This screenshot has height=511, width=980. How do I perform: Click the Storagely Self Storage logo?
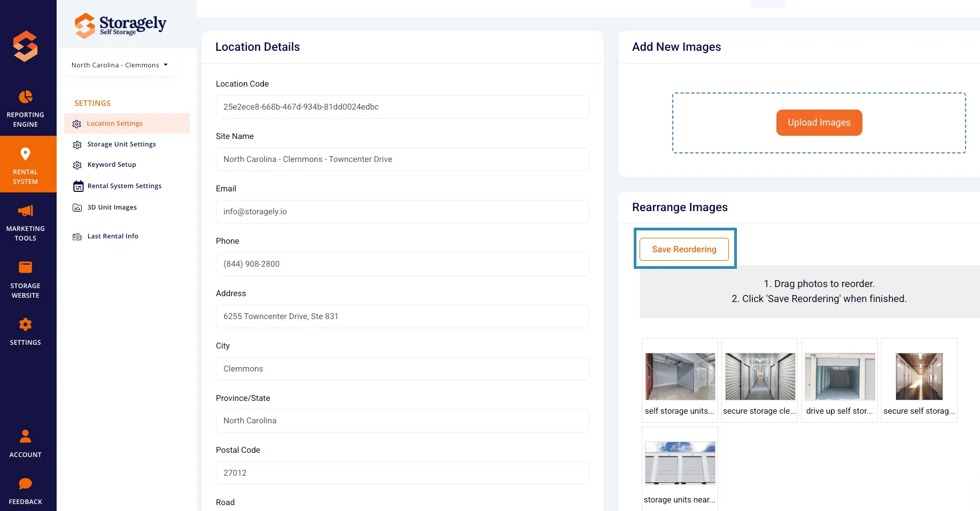point(120,25)
